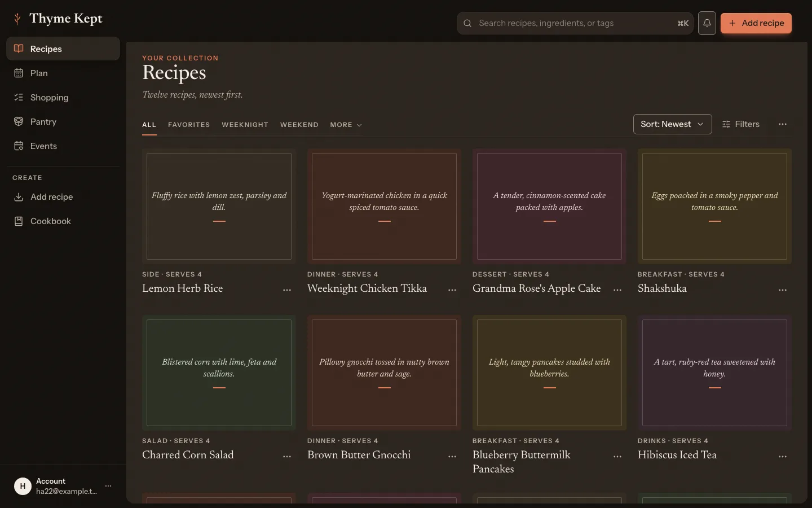This screenshot has height=508, width=812.
Task: Open options for Grandma Rose's Apple Cake
Action: [617, 290]
